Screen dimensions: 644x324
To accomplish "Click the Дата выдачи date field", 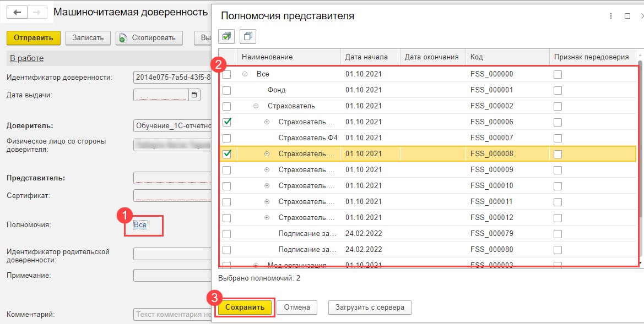I will click(161, 95).
